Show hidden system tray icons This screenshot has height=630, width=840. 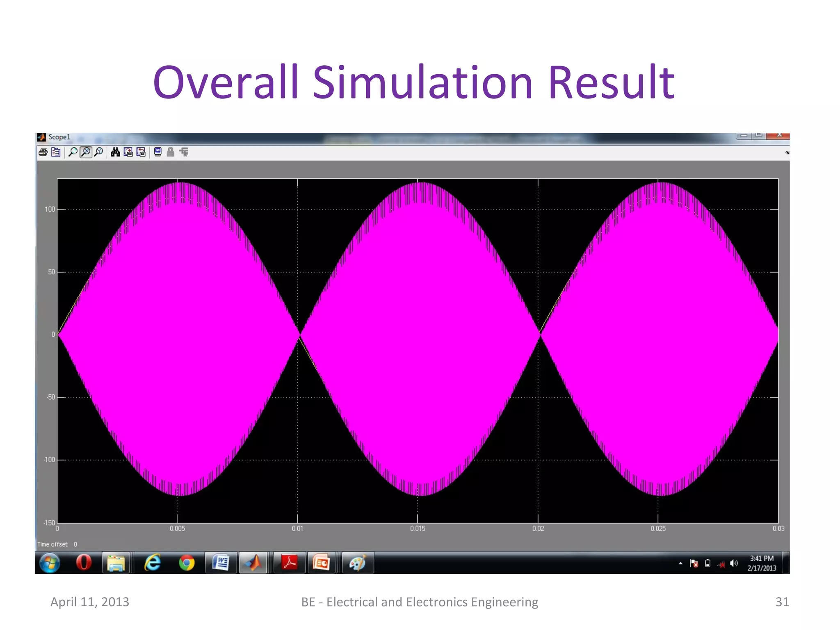point(680,564)
